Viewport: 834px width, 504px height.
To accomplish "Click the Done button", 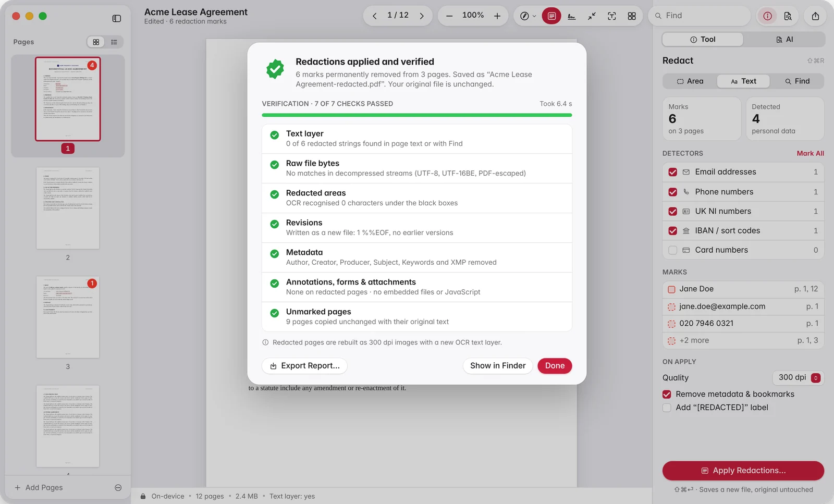I will click(x=555, y=366).
